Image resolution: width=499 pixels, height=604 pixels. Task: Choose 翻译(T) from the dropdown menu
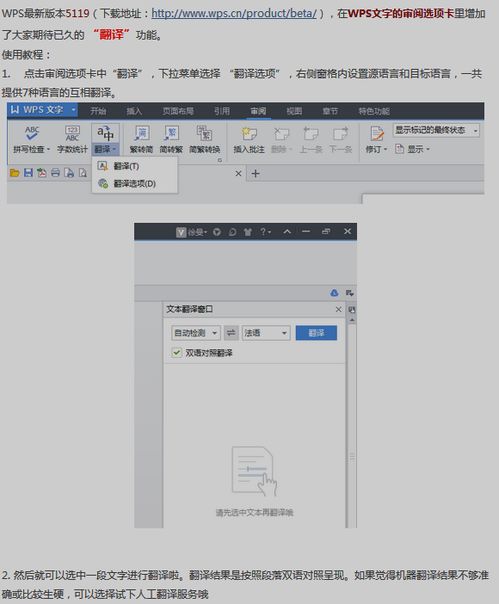[134, 166]
